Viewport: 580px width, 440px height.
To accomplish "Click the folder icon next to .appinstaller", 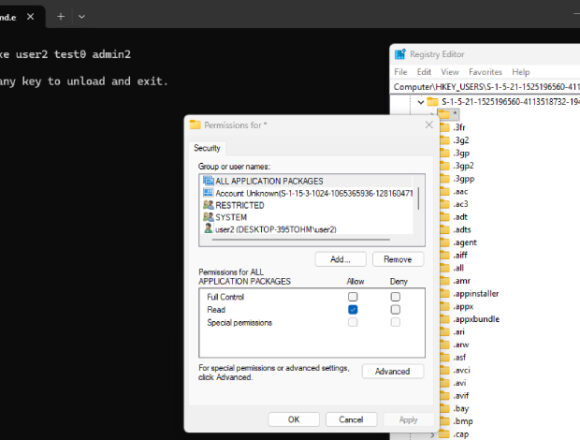I will [445, 294].
